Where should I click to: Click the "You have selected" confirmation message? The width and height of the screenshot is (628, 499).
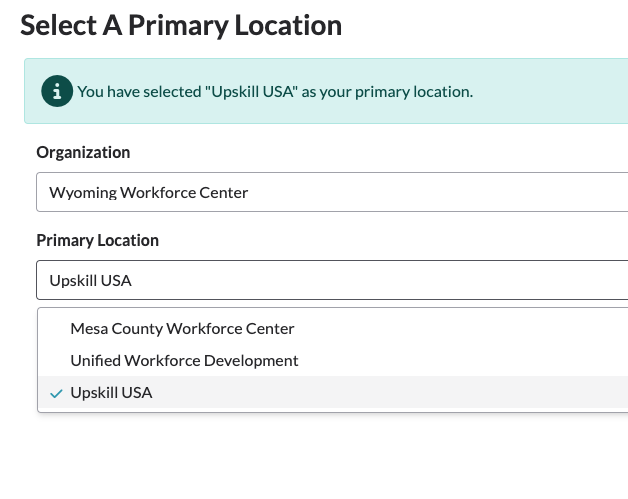(x=274, y=91)
